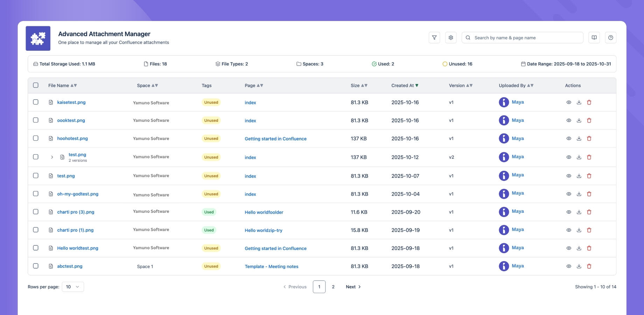
Task: Open the Hello worldfoolder page link
Action: [x=264, y=212]
